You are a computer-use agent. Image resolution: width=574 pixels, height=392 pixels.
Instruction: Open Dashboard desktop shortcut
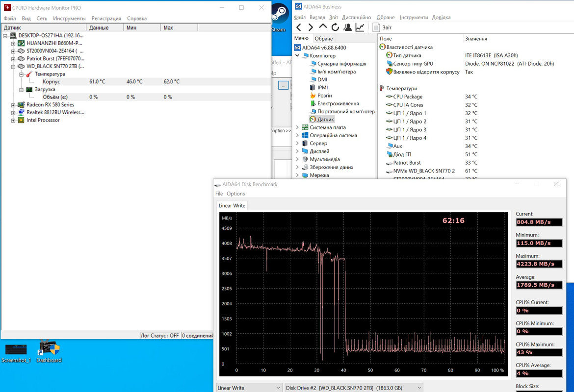click(x=49, y=352)
